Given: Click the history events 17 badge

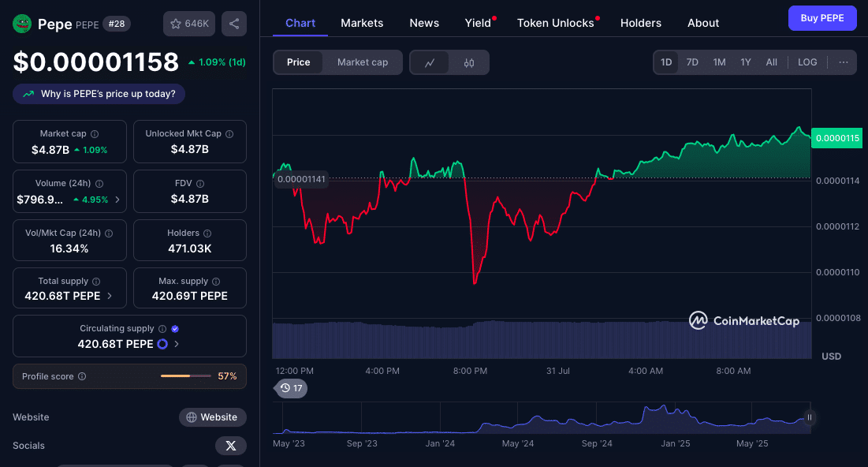Looking at the screenshot, I should click(291, 388).
